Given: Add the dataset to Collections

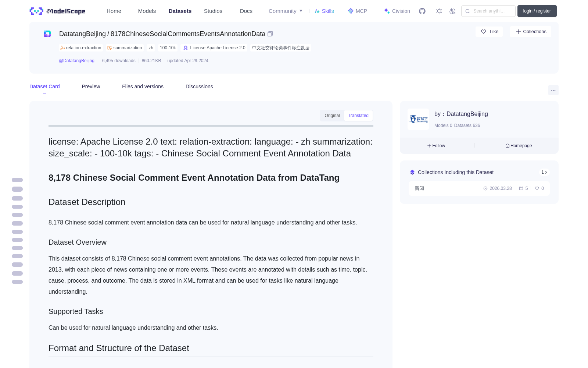Looking at the screenshot, I should 531,32.
